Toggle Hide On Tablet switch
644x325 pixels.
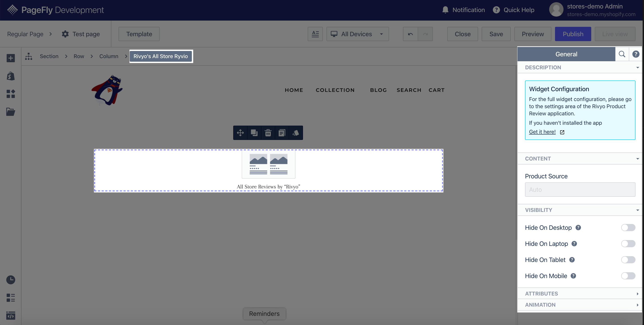[x=628, y=260]
